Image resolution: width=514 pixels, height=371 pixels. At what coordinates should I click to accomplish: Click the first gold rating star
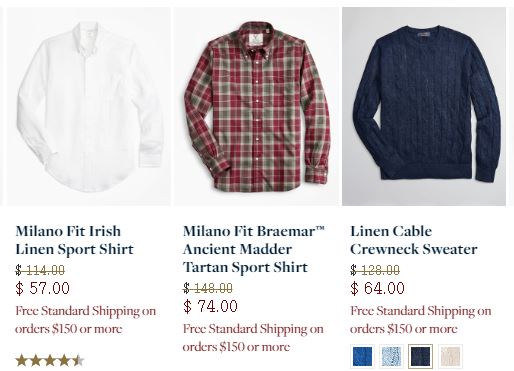click(x=22, y=360)
